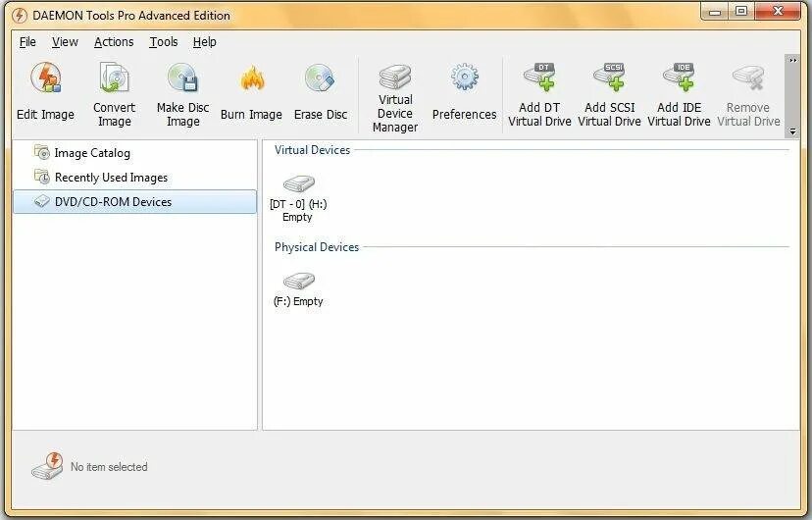The width and height of the screenshot is (812, 520).
Task: Add a DT Virtual Drive
Action: 539,95
